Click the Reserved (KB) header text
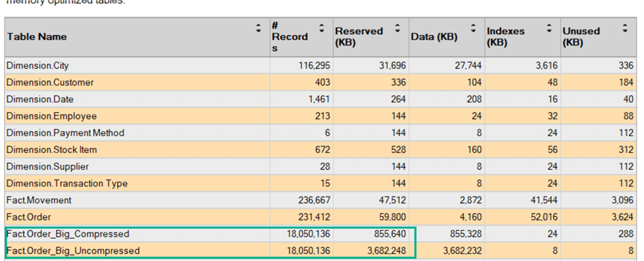The height and width of the screenshot is (261, 644). pyautogui.click(x=359, y=36)
